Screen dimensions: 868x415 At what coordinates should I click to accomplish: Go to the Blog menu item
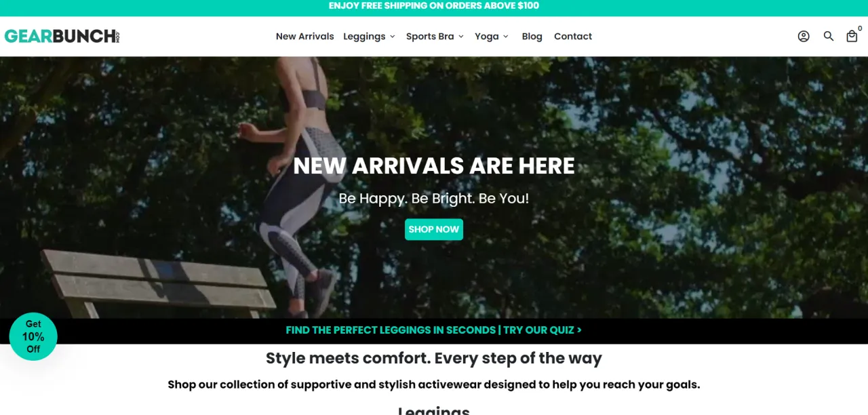pyautogui.click(x=532, y=37)
